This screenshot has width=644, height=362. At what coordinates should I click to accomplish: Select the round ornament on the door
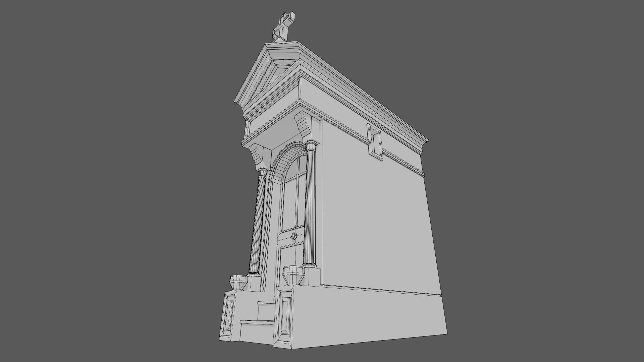click(x=294, y=236)
